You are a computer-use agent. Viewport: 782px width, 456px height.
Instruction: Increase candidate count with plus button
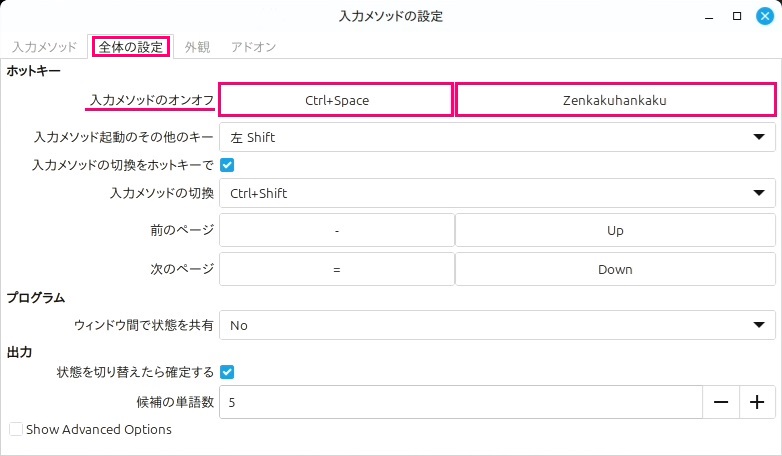coord(757,402)
